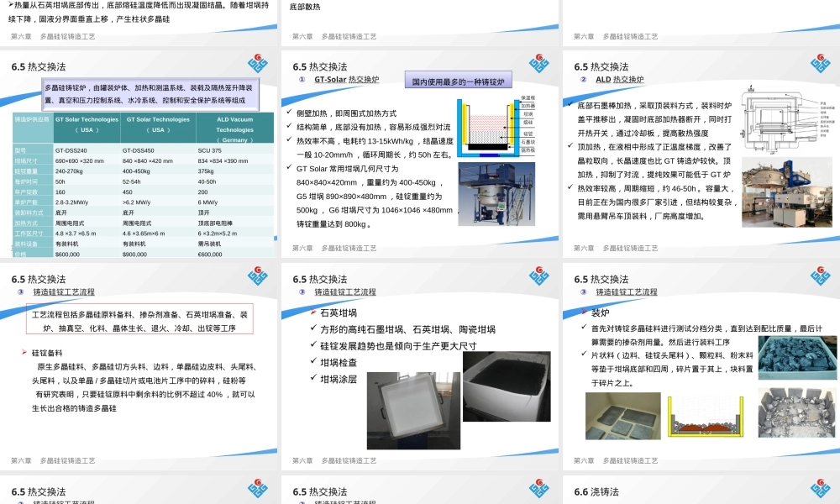Viewport: 840px width, 504px height.
Task: Click the 底部散热 text on top slide
Action: pos(305,7)
